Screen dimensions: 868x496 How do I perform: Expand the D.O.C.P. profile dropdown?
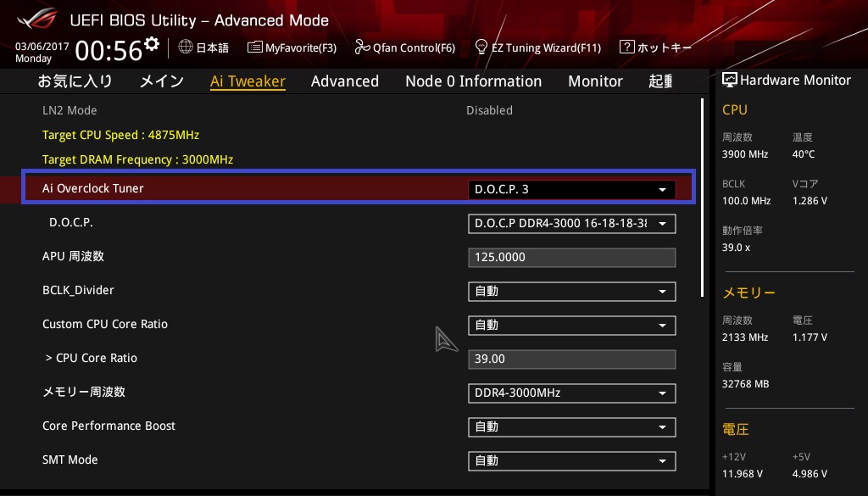tap(571, 224)
